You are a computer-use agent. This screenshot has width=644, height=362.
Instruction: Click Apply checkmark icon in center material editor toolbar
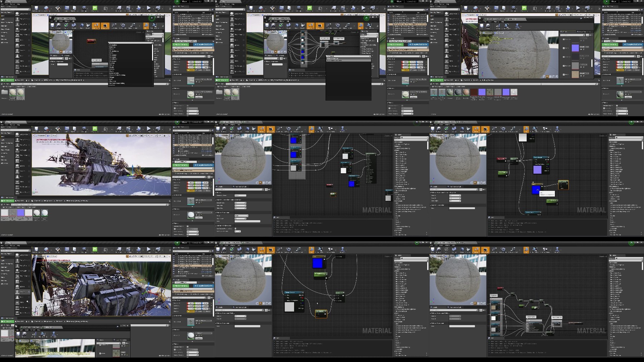click(x=232, y=129)
